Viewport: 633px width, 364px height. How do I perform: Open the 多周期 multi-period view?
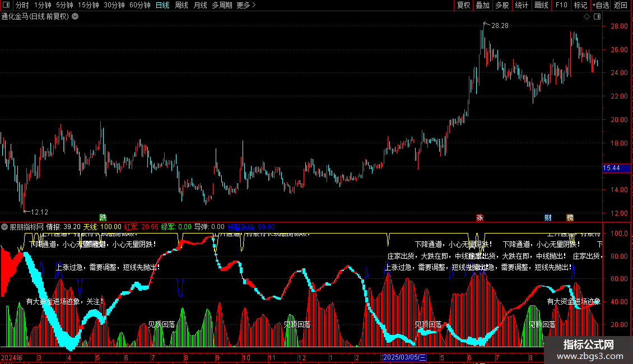(x=222, y=5)
